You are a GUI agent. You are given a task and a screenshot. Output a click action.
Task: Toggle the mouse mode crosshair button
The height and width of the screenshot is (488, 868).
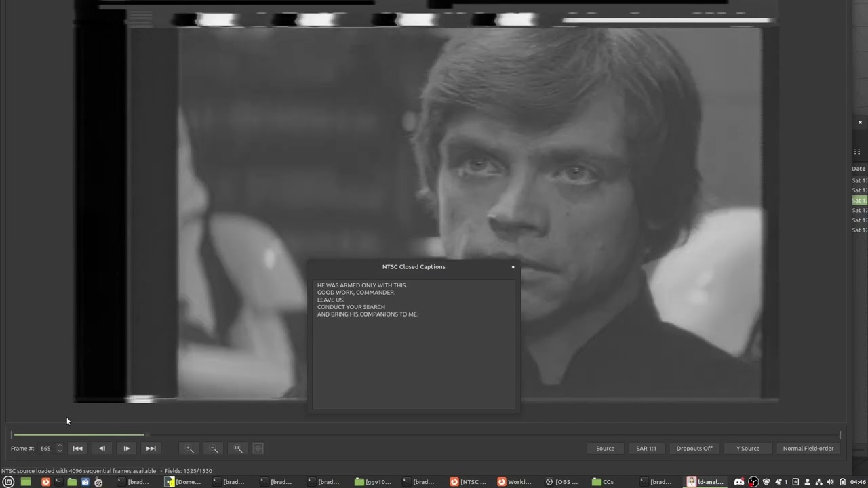pyautogui.click(x=258, y=448)
